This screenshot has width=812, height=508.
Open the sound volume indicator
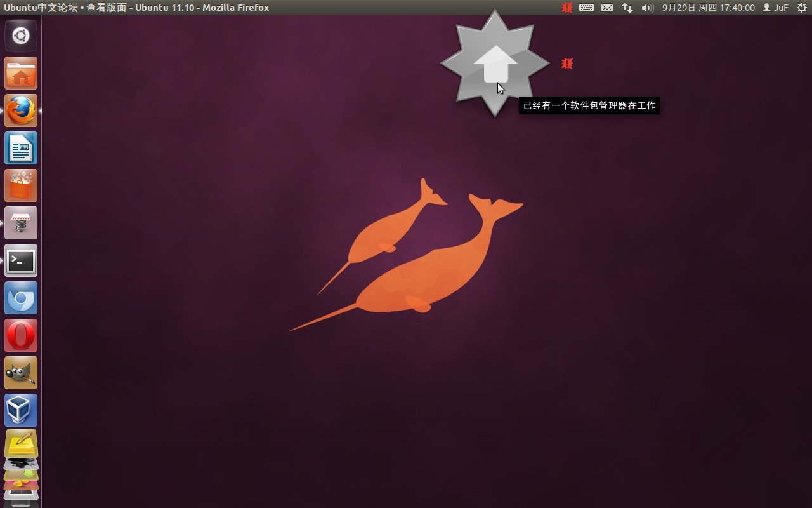pyautogui.click(x=647, y=8)
